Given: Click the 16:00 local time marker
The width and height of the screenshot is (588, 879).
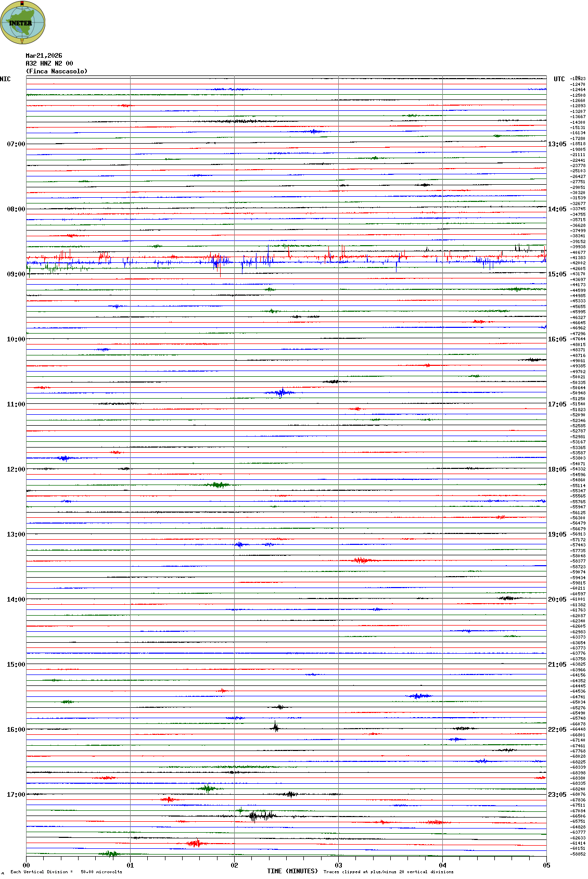Looking at the screenshot, I should point(16,730).
